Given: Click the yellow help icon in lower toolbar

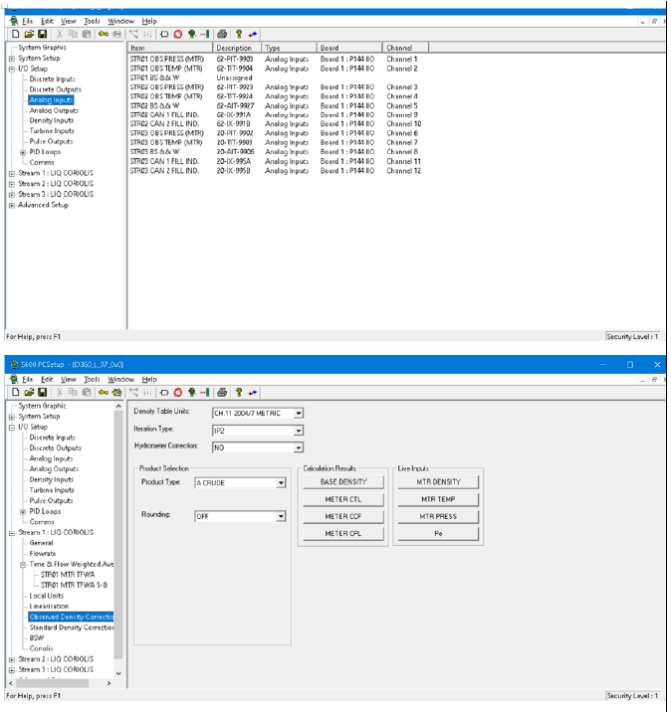Looking at the screenshot, I should 238,393.
